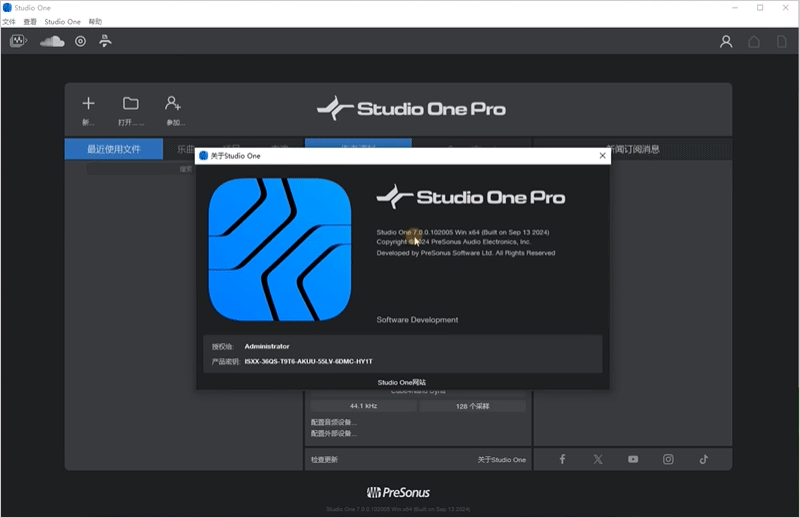The height and width of the screenshot is (518, 800).
Task: Click the 128 个采样 buffer size field
Action: point(472,406)
